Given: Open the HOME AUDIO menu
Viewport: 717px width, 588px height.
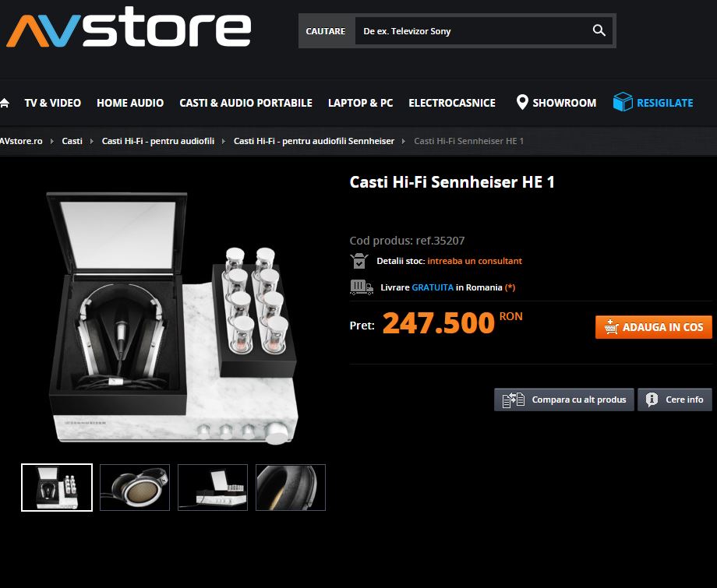Looking at the screenshot, I should pos(130,103).
